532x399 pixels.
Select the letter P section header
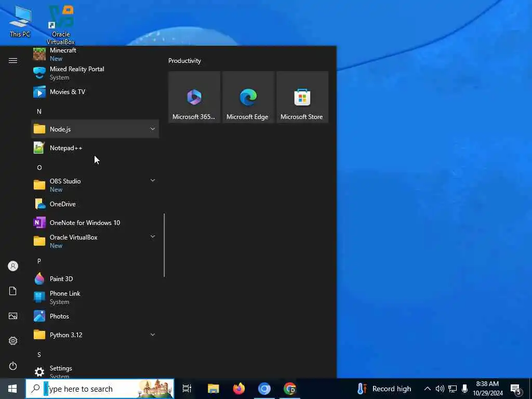pos(39,261)
